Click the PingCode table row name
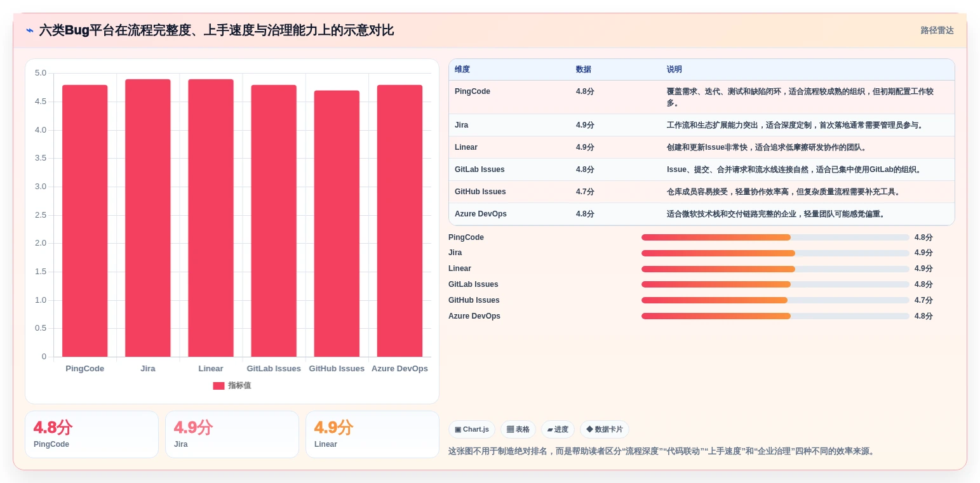Viewport: 980px width, 483px height. click(473, 91)
